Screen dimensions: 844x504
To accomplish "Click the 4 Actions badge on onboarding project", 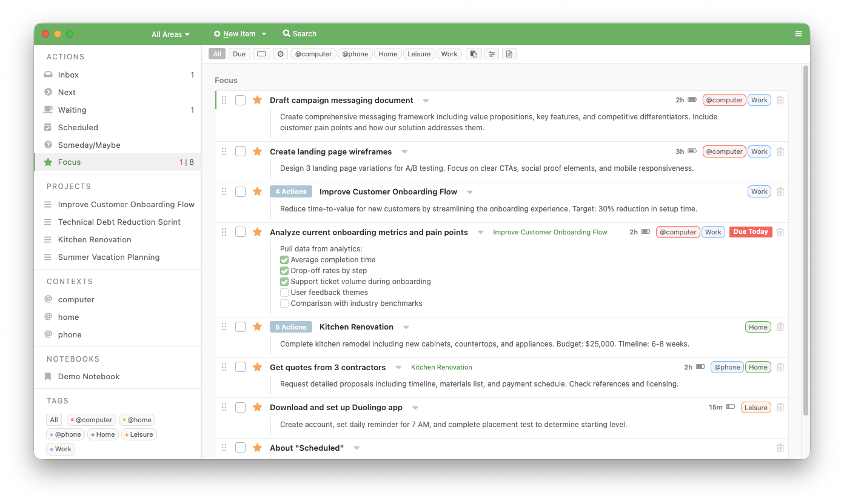I will [291, 191].
